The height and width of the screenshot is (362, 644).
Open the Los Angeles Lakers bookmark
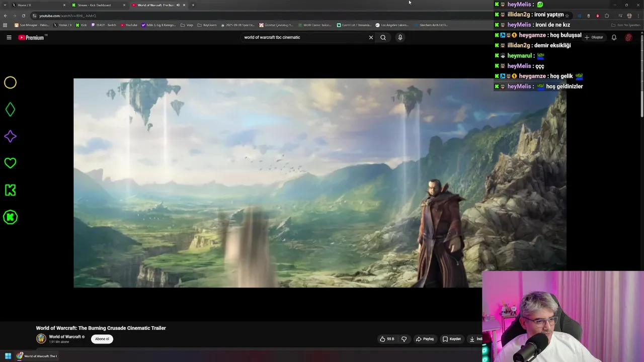[392, 25]
